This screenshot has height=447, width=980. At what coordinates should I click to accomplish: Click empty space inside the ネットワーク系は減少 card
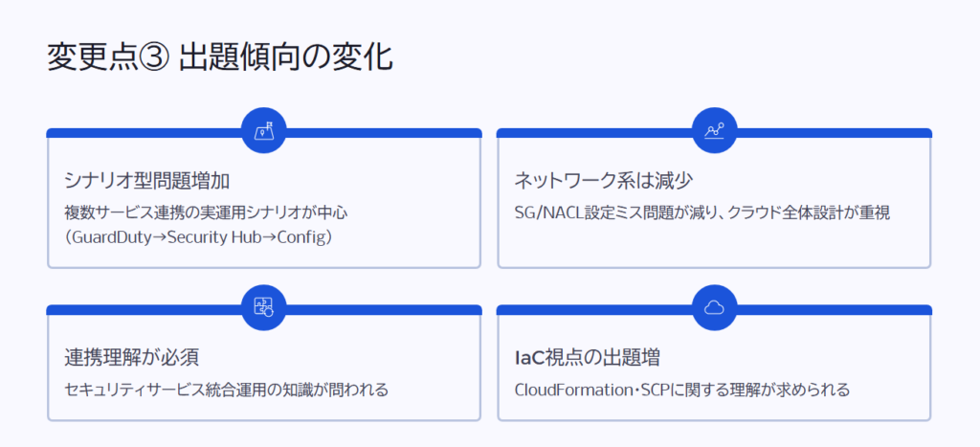[x=713, y=245]
